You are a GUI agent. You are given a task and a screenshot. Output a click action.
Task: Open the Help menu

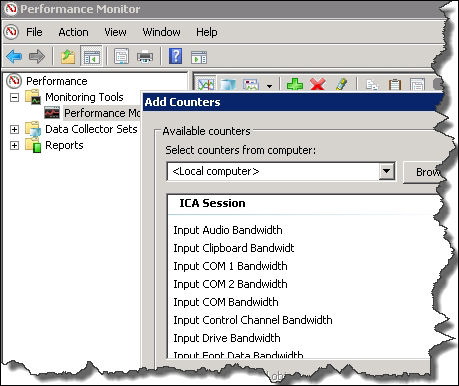(207, 32)
